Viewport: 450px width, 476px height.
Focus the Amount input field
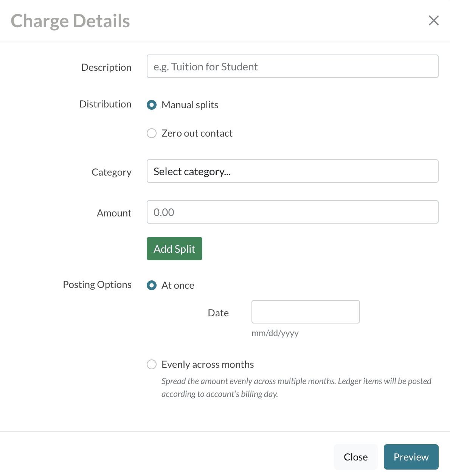(x=292, y=212)
